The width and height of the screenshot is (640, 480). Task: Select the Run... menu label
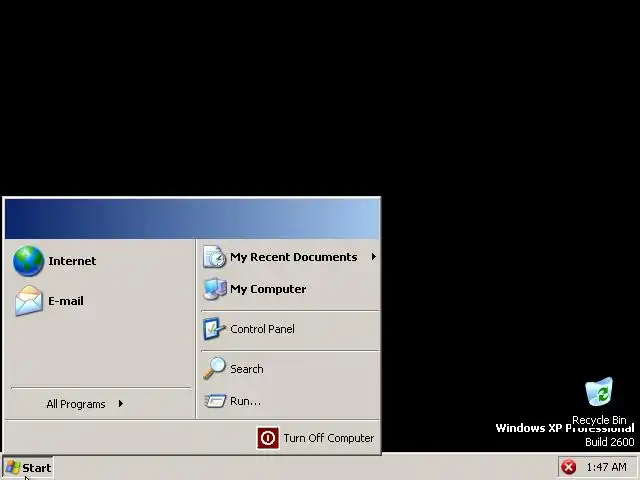245,401
